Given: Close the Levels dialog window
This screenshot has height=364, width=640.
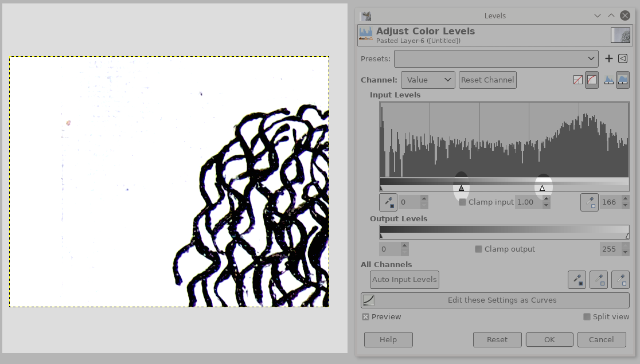Looking at the screenshot, I should pos(625,15).
